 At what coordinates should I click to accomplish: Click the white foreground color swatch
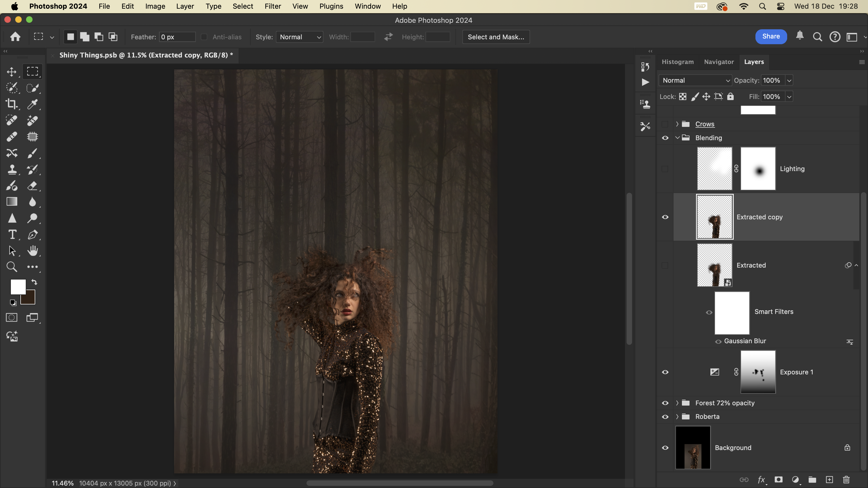tap(17, 286)
